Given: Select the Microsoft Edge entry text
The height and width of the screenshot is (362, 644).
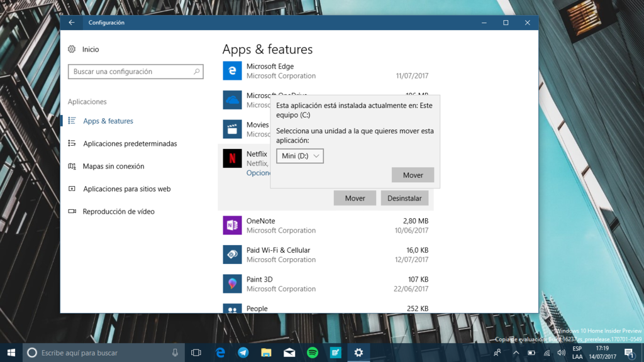Looking at the screenshot, I should coord(270,66).
